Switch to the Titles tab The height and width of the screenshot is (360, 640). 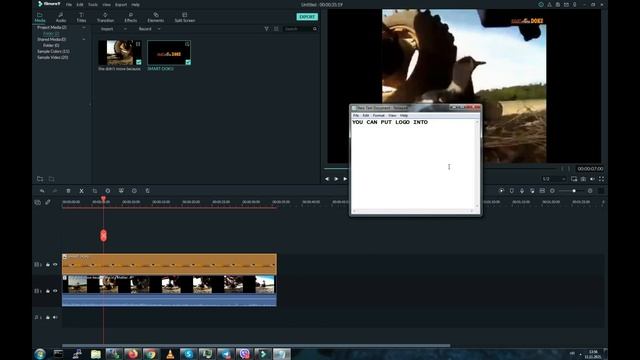pyautogui.click(x=81, y=17)
